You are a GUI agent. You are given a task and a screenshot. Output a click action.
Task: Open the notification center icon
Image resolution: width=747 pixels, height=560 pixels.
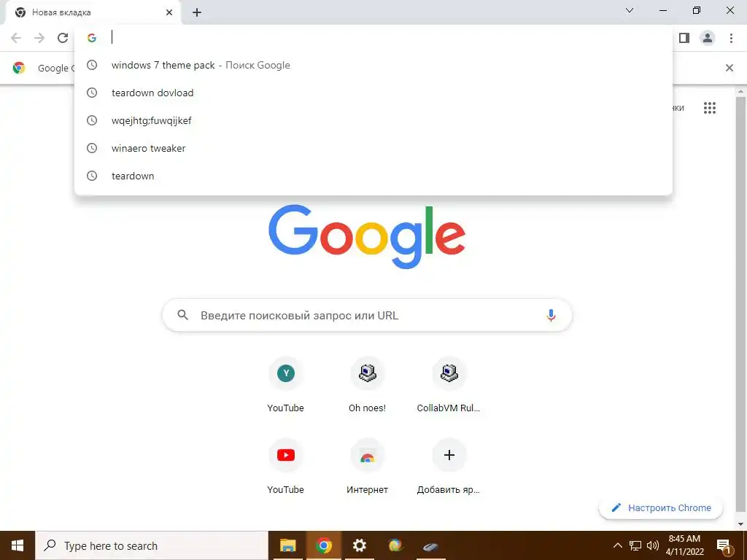(724, 546)
